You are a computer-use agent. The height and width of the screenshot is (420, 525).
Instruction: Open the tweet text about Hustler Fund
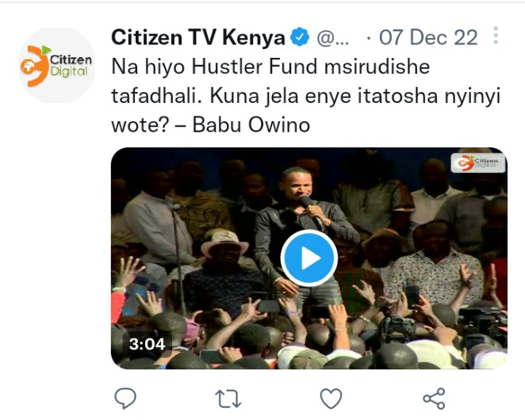pyautogui.click(x=305, y=96)
